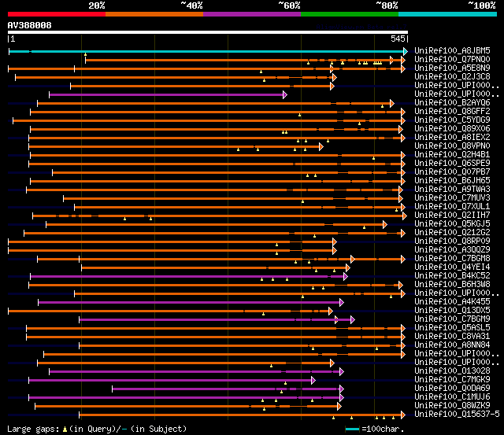The width and height of the screenshot is (504, 435).
Task: Select the UniRef100_B4KC52 label
Action: 452,276
